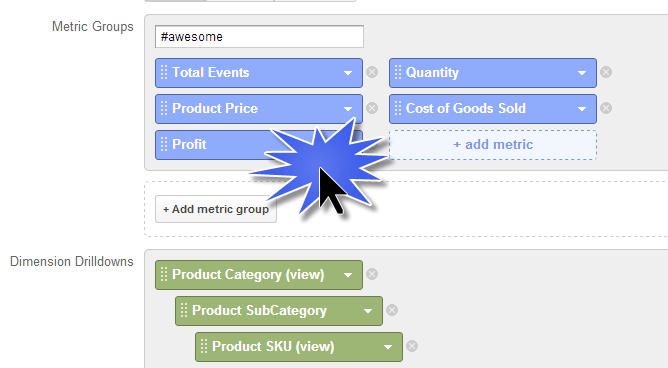The image size is (668, 368).
Task: Remove the Total Events metric
Action: tap(372, 72)
